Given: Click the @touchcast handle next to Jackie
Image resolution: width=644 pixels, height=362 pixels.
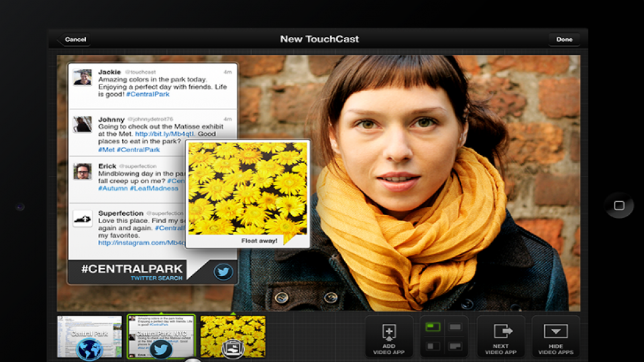Looking at the screenshot, I should click(x=140, y=72).
